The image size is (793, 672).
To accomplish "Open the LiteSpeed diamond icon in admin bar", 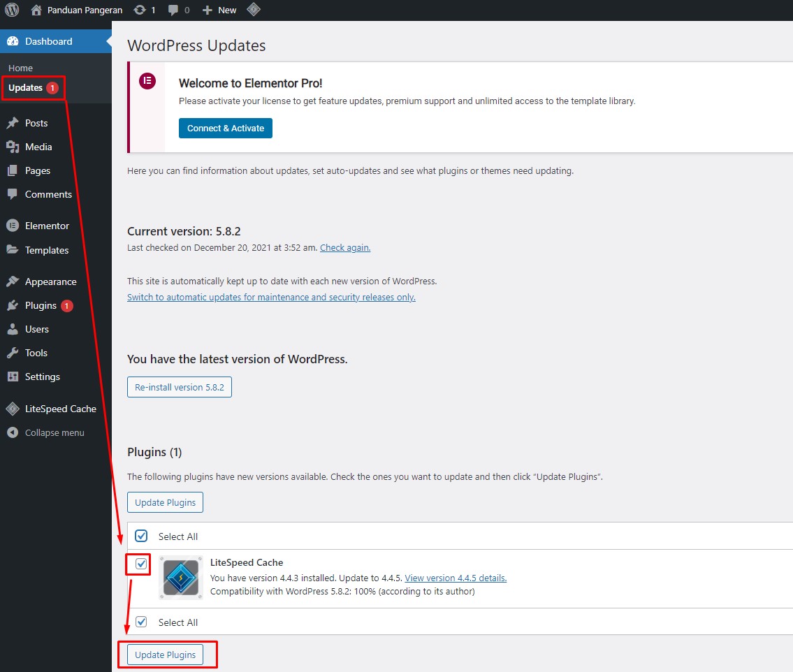I will tap(254, 9).
